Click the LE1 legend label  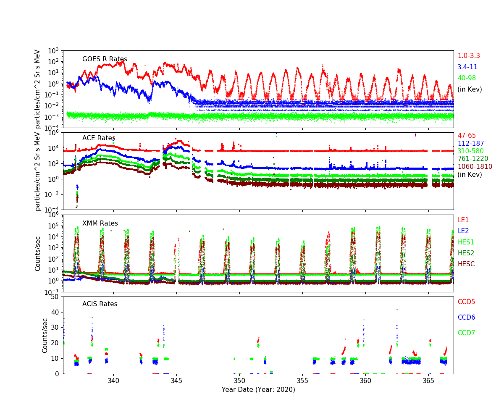[463, 220]
